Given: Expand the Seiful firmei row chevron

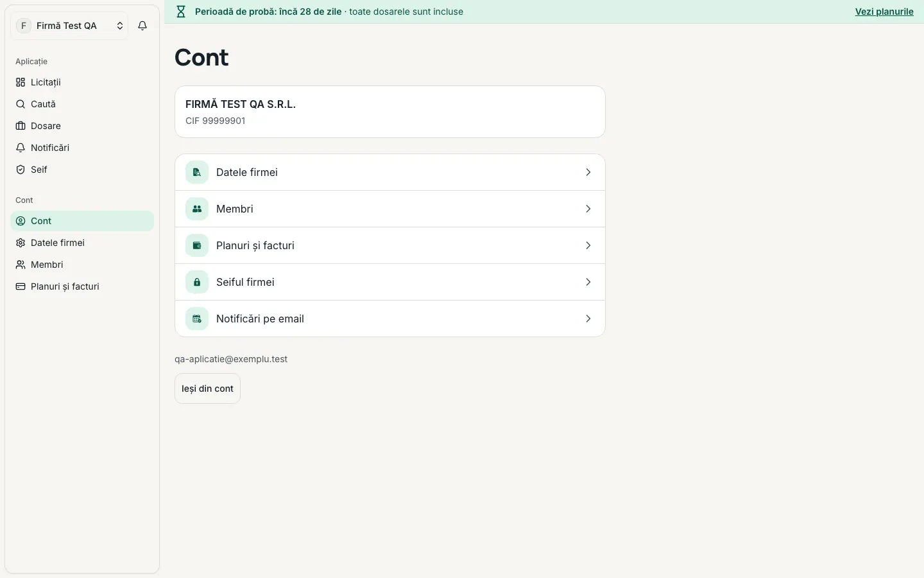Looking at the screenshot, I should [588, 282].
